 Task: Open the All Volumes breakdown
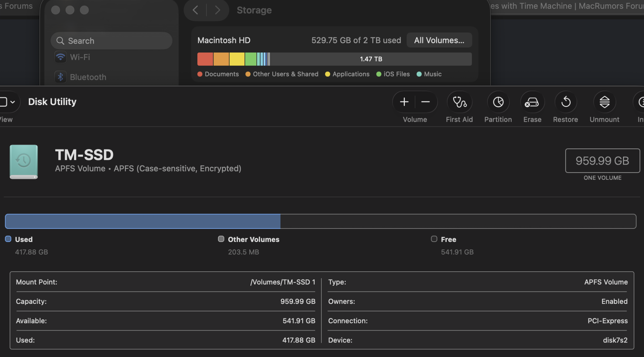point(439,40)
